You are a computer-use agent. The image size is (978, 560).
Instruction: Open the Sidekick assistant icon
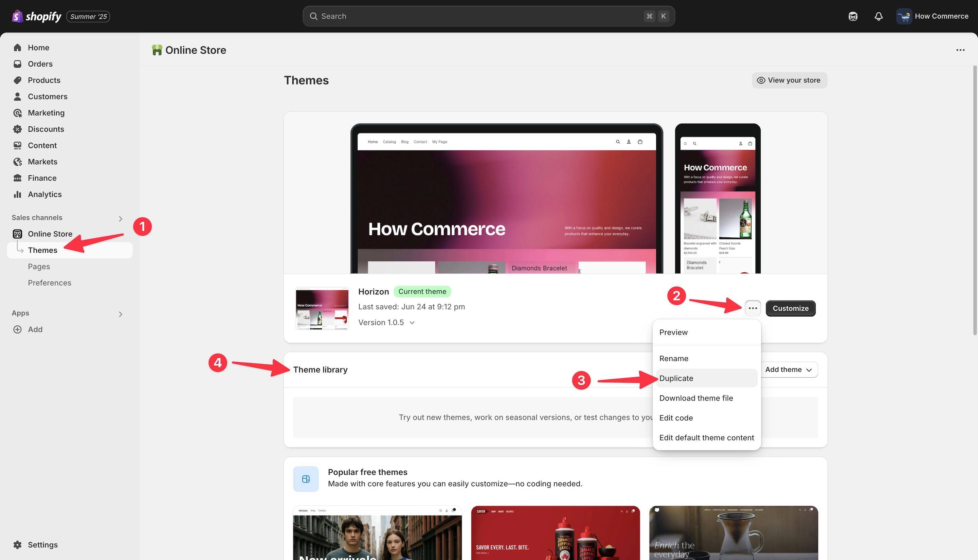point(853,16)
